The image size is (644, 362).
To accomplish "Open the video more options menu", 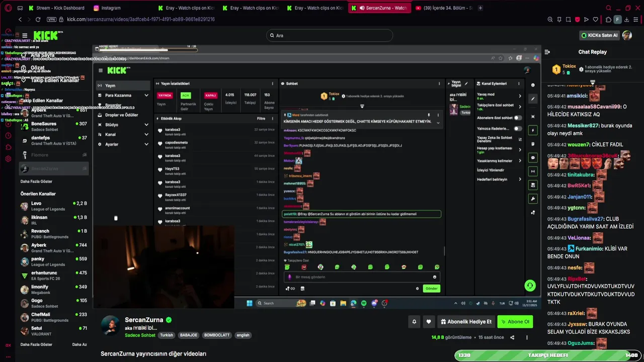I will pos(527,337).
